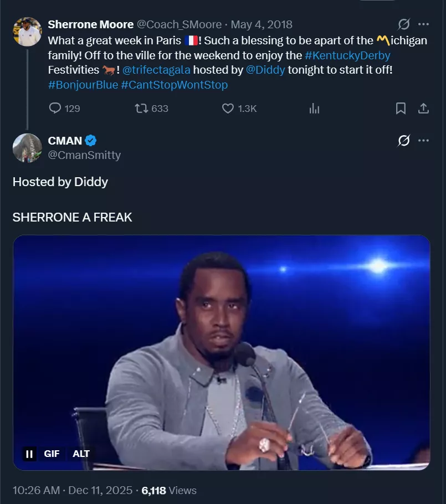Screen dimensions: 446x504
Task: Open the more options menu on Sherrone's tweet
Action: [423, 24]
